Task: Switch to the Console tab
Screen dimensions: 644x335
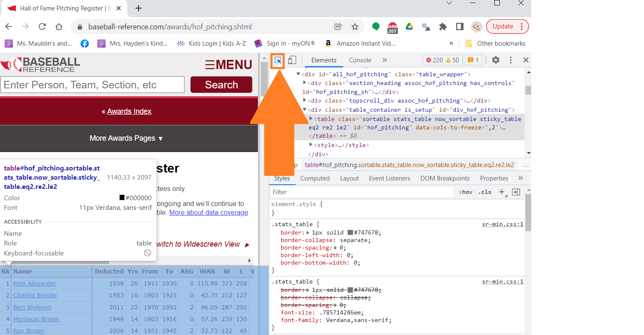Action: 360,60
